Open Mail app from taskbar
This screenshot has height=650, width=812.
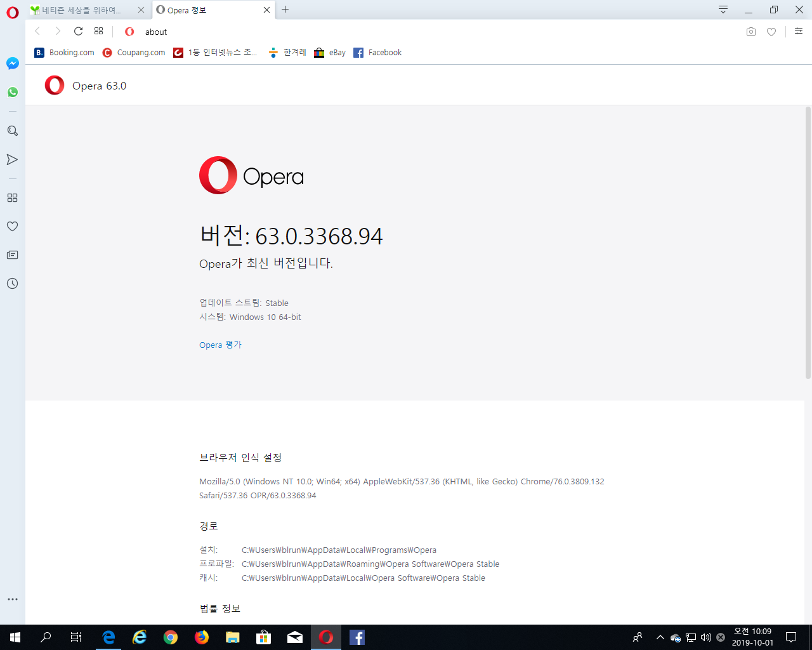pos(295,637)
